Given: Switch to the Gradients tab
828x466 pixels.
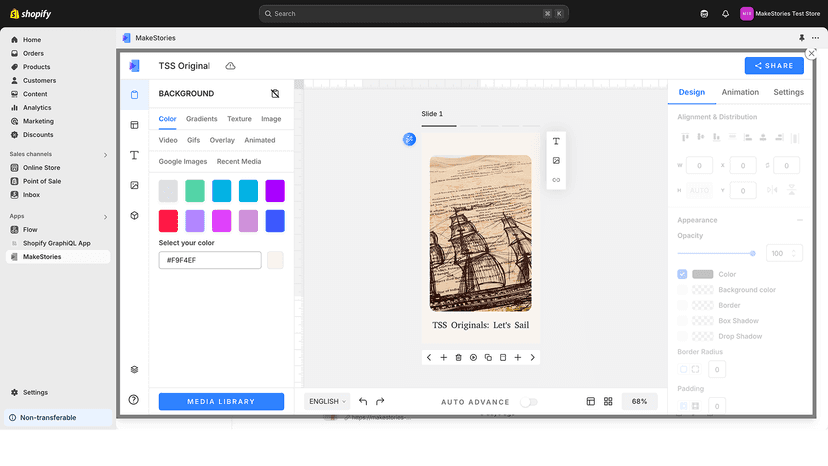Looking at the screenshot, I should 202,119.
